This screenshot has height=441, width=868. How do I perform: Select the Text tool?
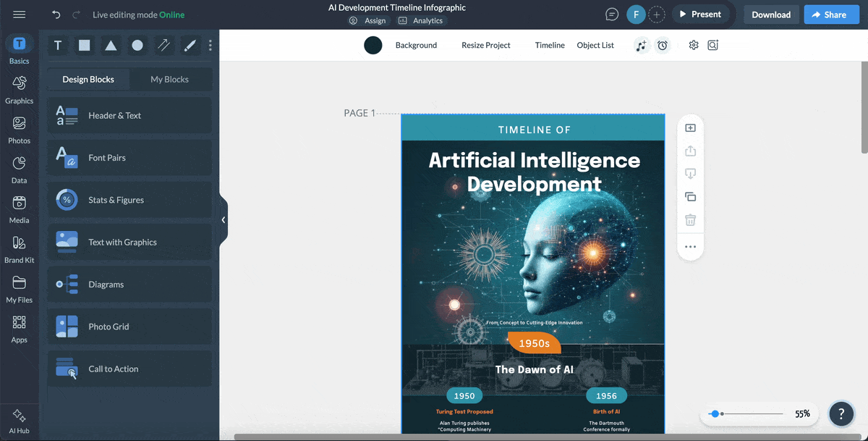click(58, 45)
